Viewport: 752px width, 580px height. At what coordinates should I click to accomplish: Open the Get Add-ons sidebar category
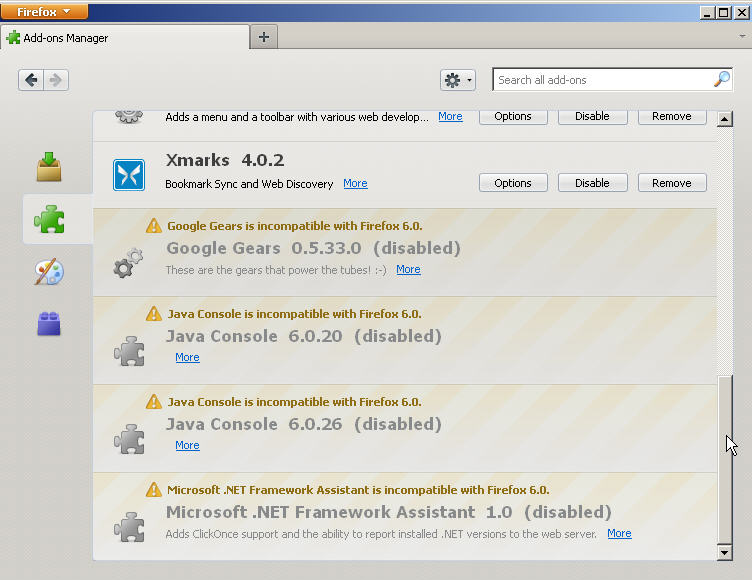click(49, 166)
